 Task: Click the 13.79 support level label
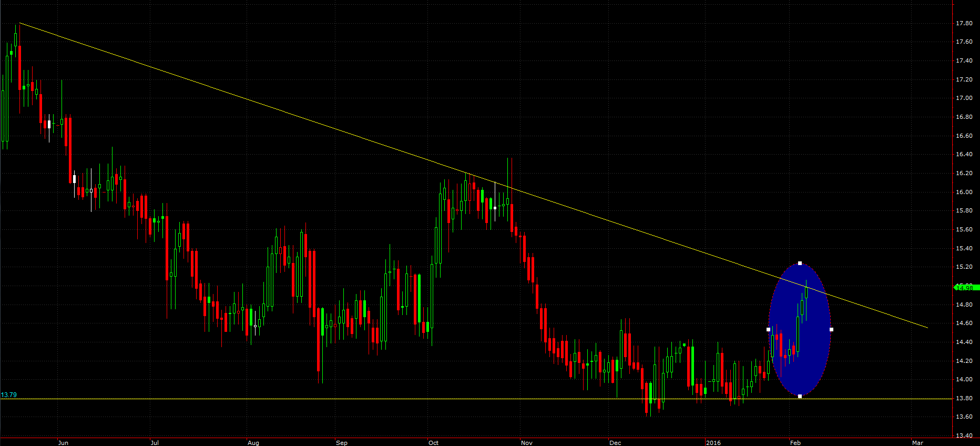8,395
